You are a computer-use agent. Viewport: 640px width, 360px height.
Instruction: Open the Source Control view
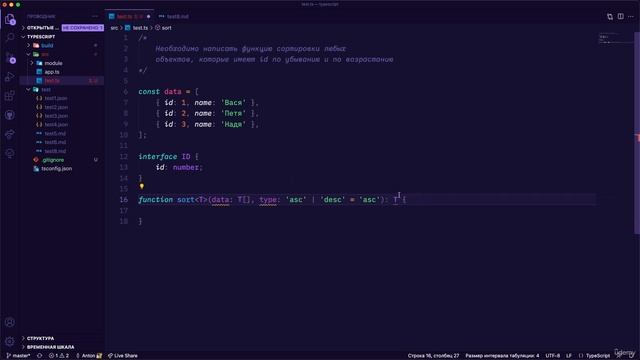(10, 58)
